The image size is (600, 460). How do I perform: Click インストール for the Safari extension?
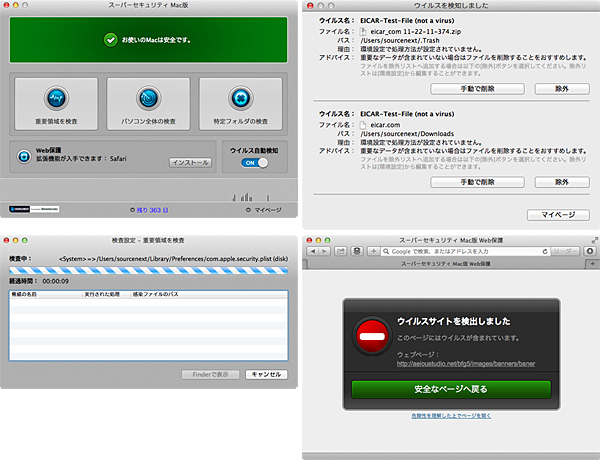point(190,162)
